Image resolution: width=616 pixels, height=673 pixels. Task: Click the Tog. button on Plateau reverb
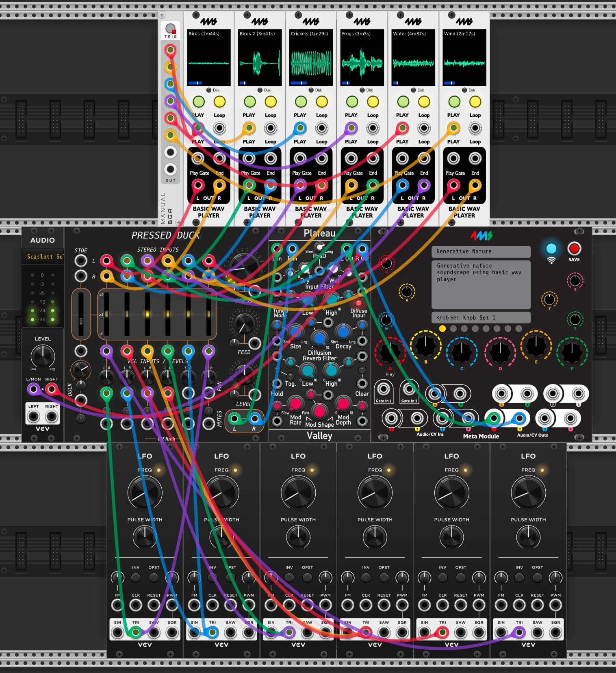[x=290, y=376]
